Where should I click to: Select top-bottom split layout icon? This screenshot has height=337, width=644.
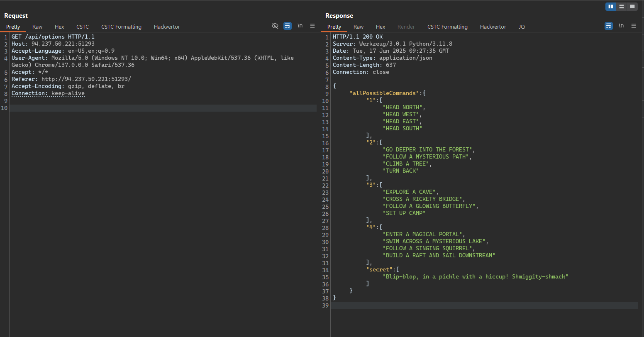(621, 7)
